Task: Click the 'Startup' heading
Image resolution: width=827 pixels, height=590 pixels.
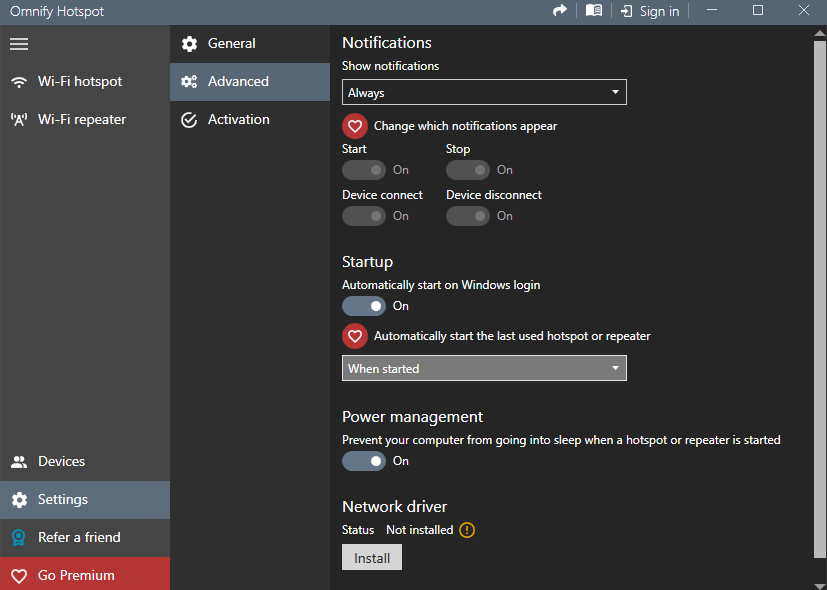Action: (x=368, y=262)
